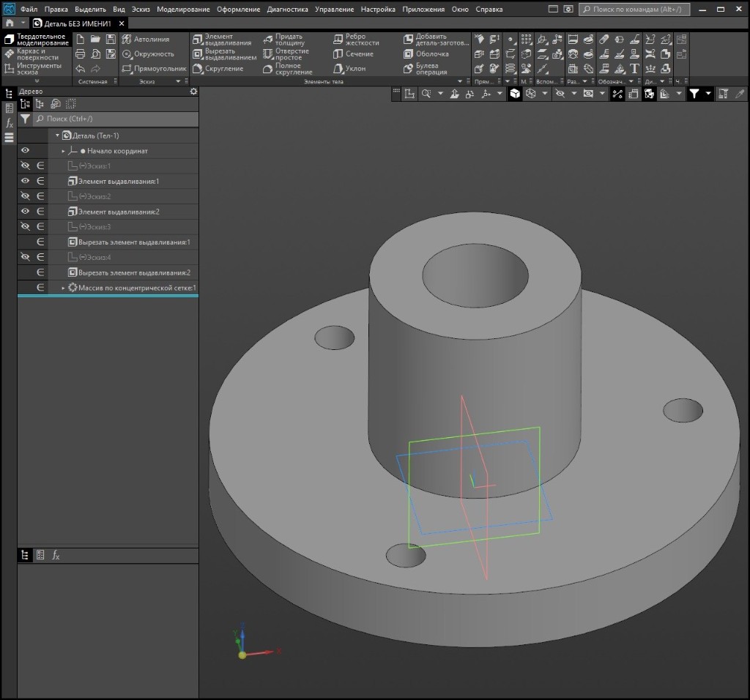Select the Draft tool (Уклон)

click(349, 69)
